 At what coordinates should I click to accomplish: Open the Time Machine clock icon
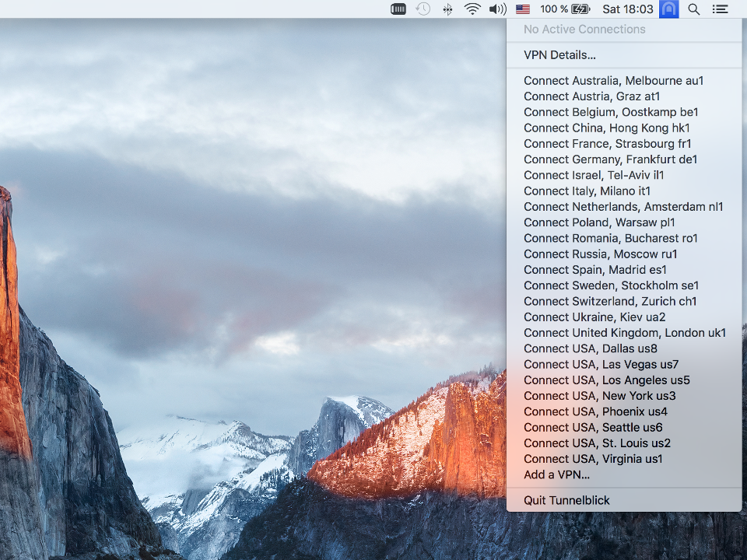pyautogui.click(x=423, y=9)
